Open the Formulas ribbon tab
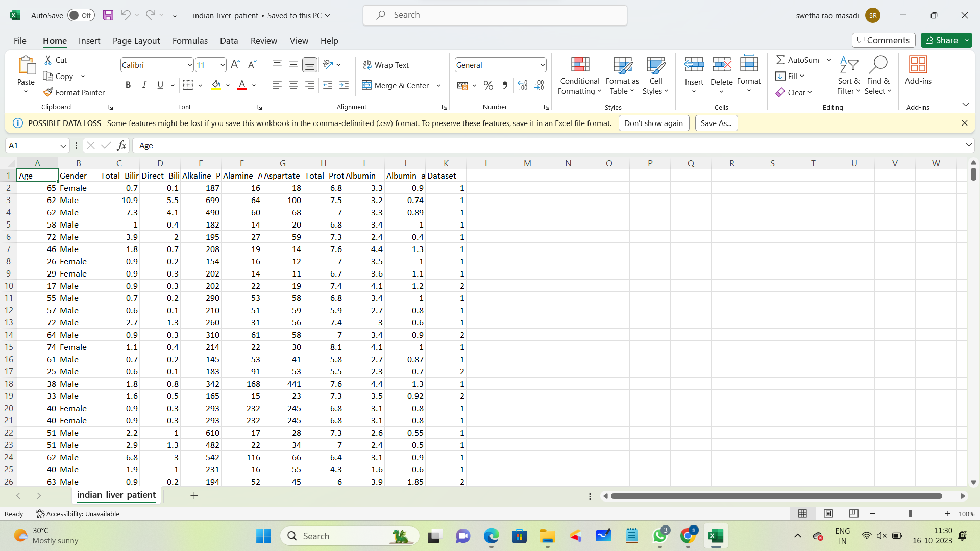980x551 pixels. [x=190, y=41]
